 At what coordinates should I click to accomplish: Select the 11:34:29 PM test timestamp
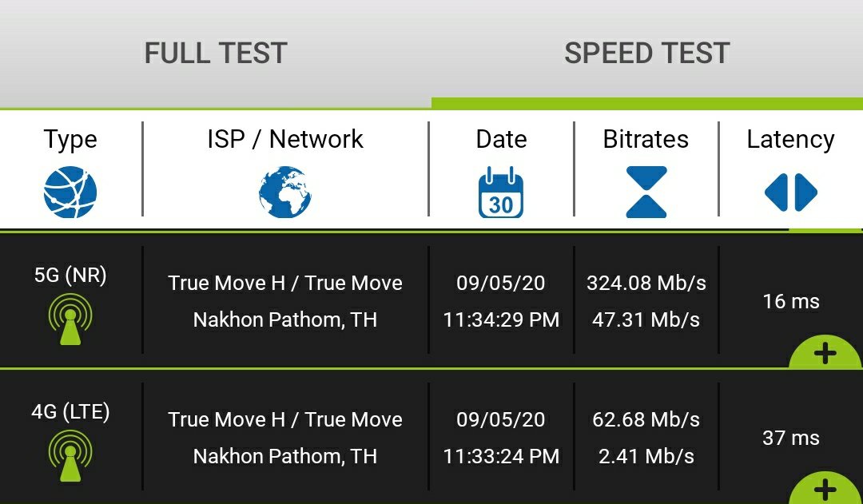click(x=501, y=320)
